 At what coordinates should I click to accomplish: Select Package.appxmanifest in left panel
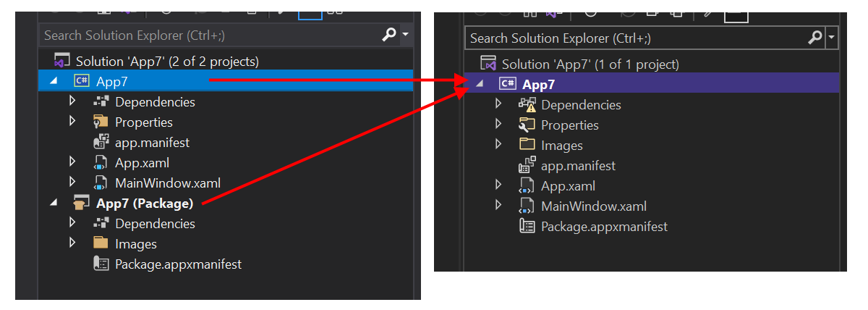tap(178, 264)
